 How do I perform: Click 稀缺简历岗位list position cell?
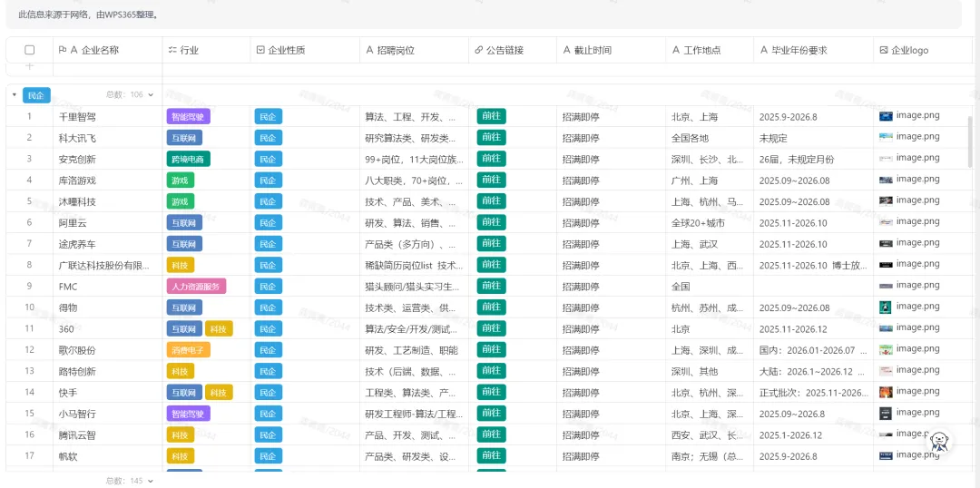click(x=415, y=265)
